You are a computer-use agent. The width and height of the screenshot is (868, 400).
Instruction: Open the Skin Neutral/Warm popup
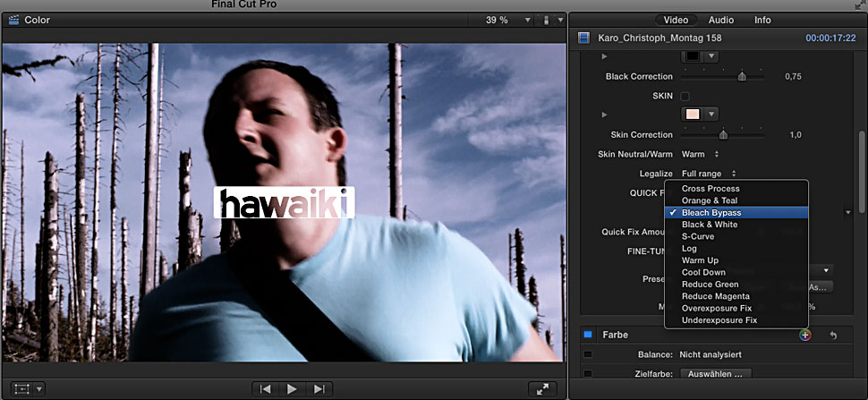point(700,154)
